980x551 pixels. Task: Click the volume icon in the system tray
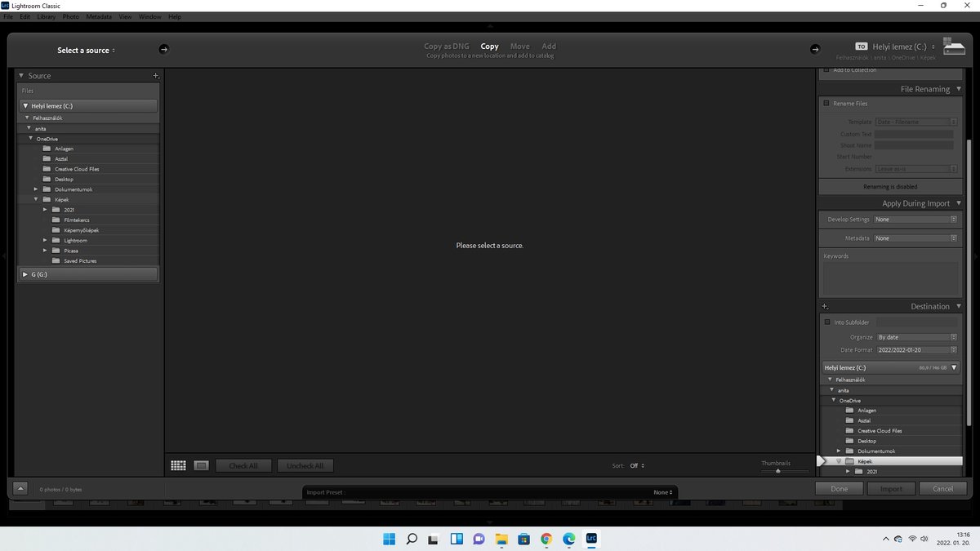(x=924, y=539)
